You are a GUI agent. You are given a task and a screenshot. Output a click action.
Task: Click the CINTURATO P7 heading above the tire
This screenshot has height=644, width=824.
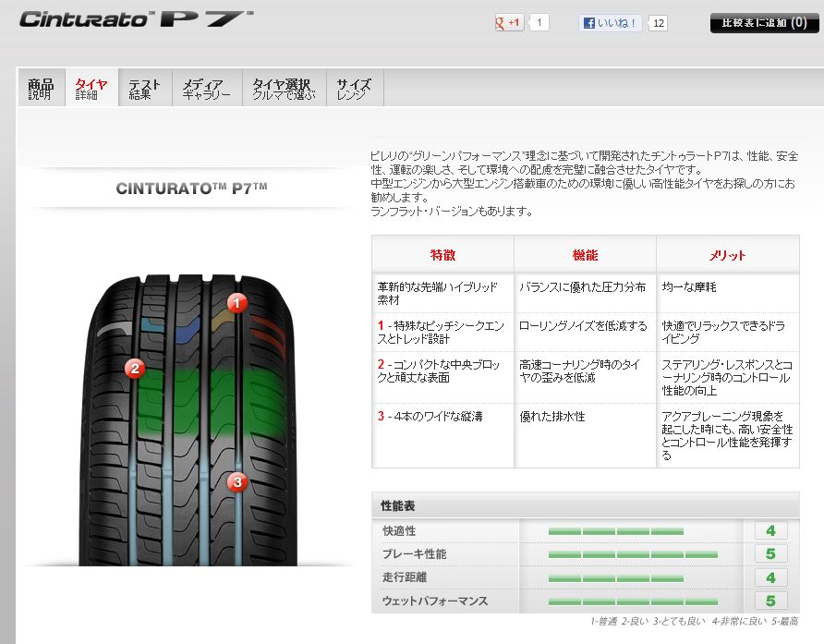click(191, 188)
